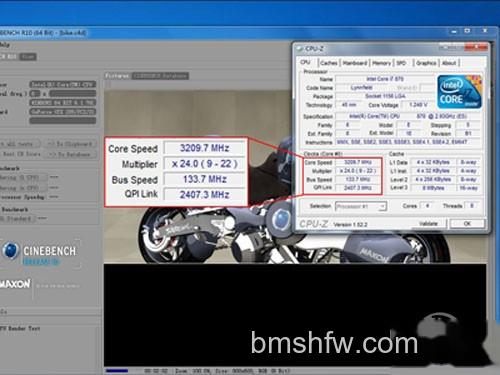The width and height of the screenshot is (500, 375).
Task: Click the Cinebench sphere logo icon
Action: 10,251
